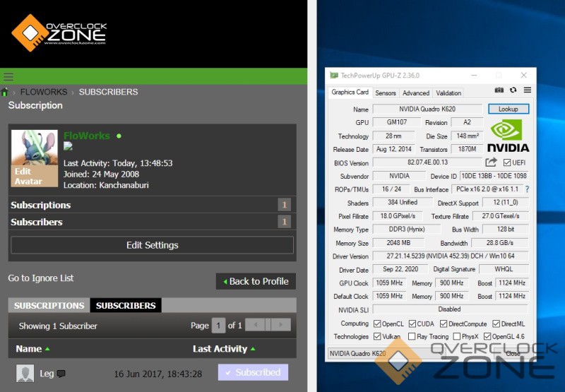This screenshot has height=392, width=565.
Task: Sort by Last Activity arrow
Action: (x=253, y=349)
